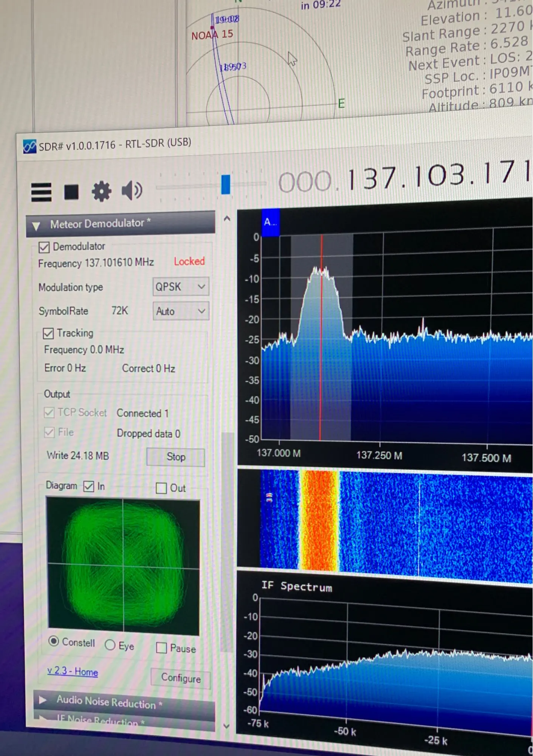533x756 pixels.
Task: Click the SDR# title bar app icon
Action: pos(30,146)
